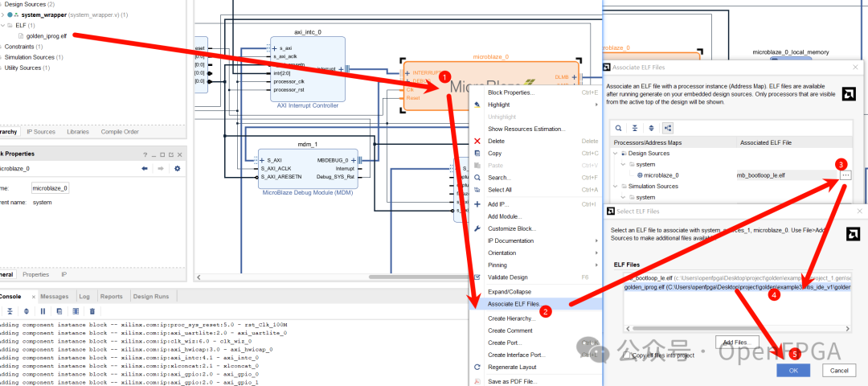Click Customize Block... in context menu

[535, 228]
